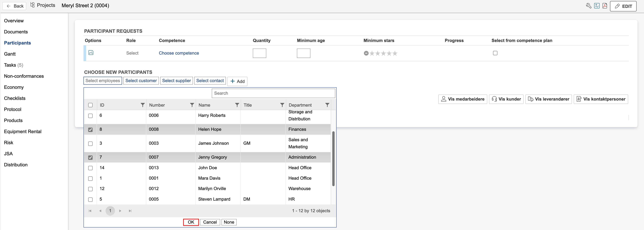Go to the next page arrow
Image resolution: width=644 pixels, height=230 pixels.
click(120, 211)
